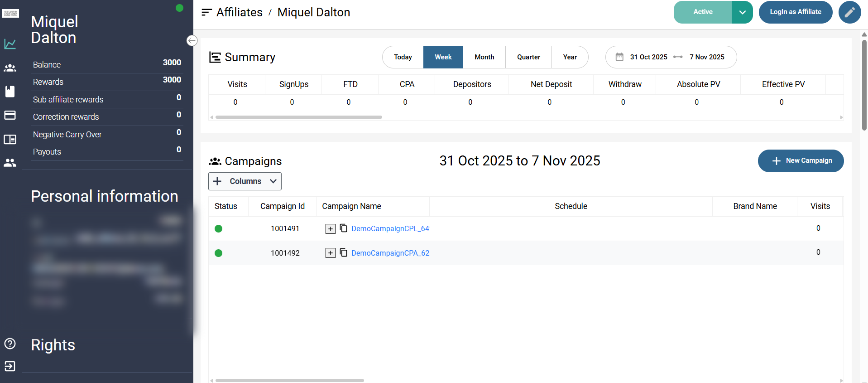The height and width of the screenshot is (383, 868).
Task: Select the Today period tab
Action: point(403,57)
